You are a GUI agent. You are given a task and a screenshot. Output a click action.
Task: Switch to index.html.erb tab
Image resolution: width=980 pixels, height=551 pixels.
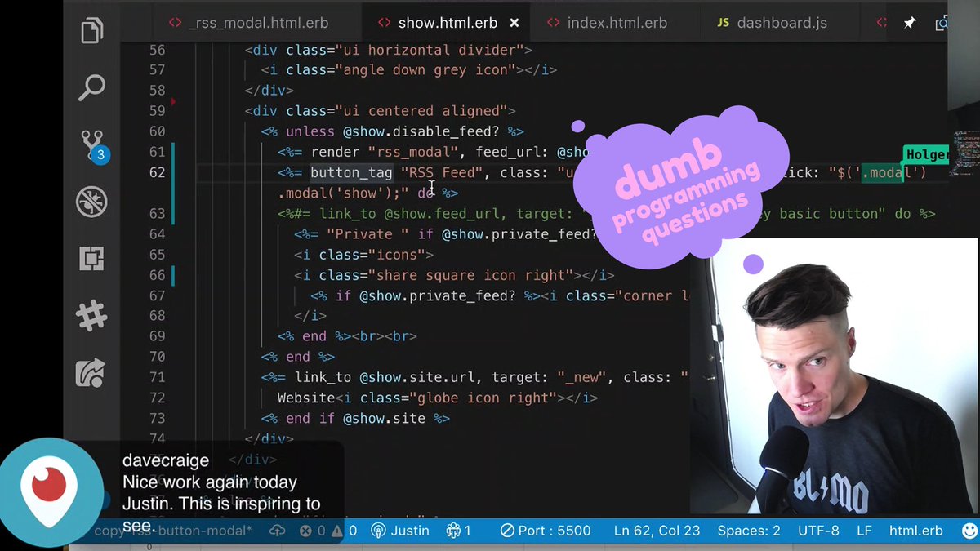pos(607,23)
